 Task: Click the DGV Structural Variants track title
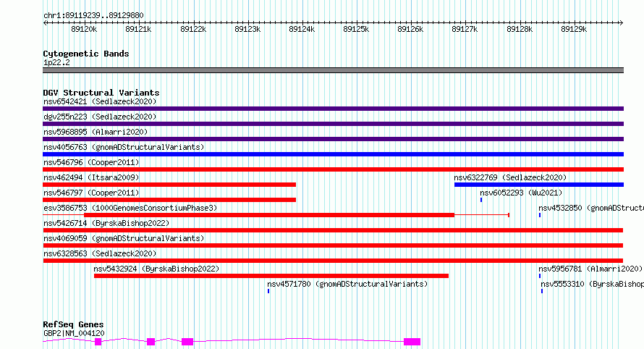click(x=101, y=93)
